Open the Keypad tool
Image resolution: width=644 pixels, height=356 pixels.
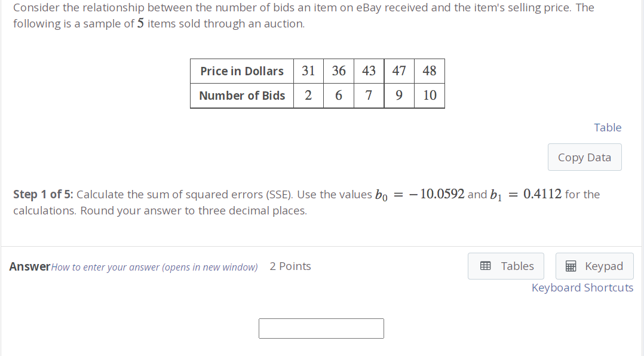pyautogui.click(x=594, y=266)
